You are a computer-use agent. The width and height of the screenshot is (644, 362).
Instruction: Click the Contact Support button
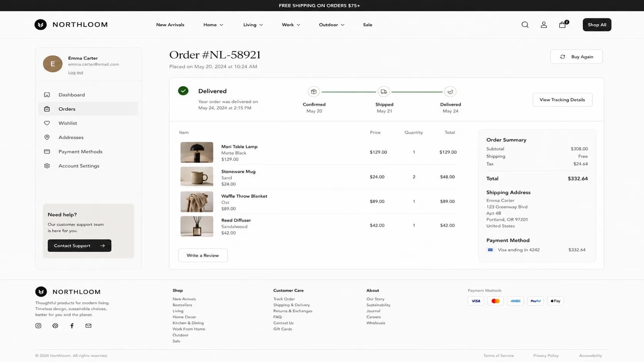[79, 245]
